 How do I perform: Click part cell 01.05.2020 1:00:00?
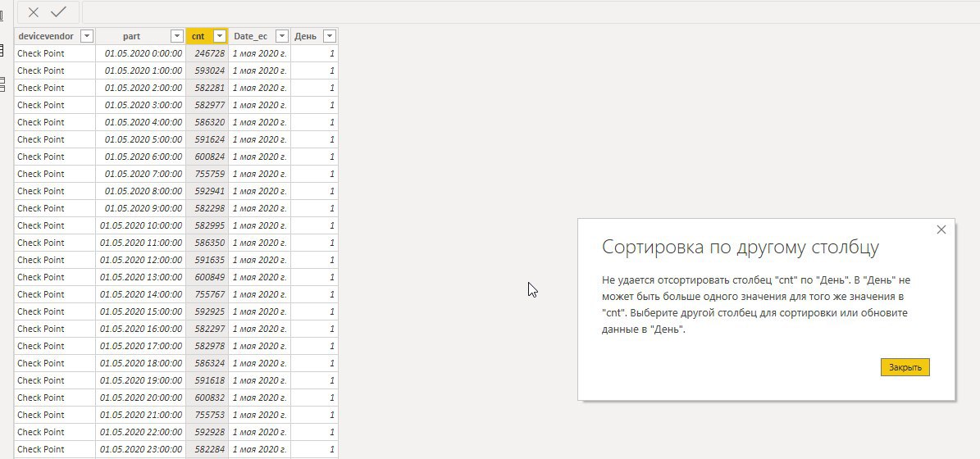(140, 70)
